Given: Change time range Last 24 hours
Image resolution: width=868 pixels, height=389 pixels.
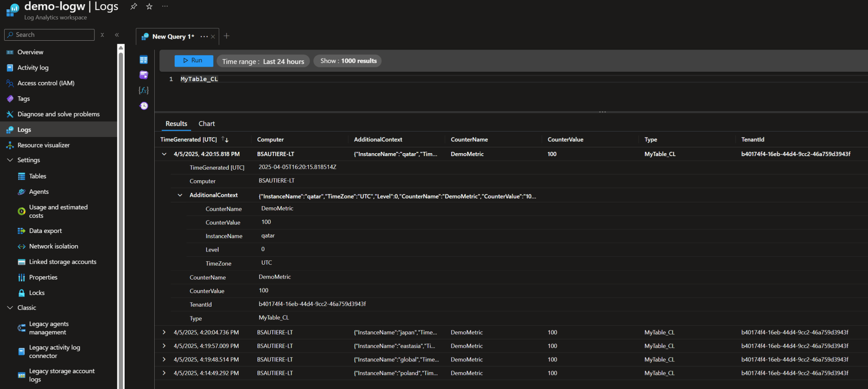Looking at the screenshot, I should tap(263, 61).
